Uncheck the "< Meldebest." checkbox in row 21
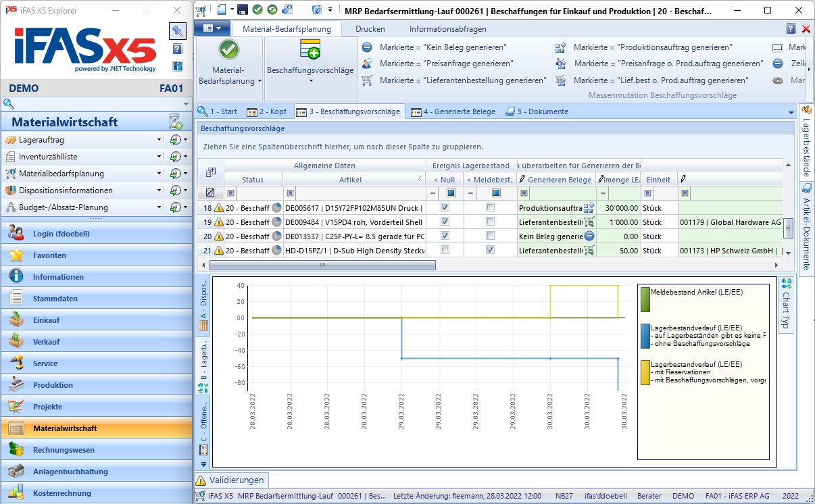 (x=490, y=251)
